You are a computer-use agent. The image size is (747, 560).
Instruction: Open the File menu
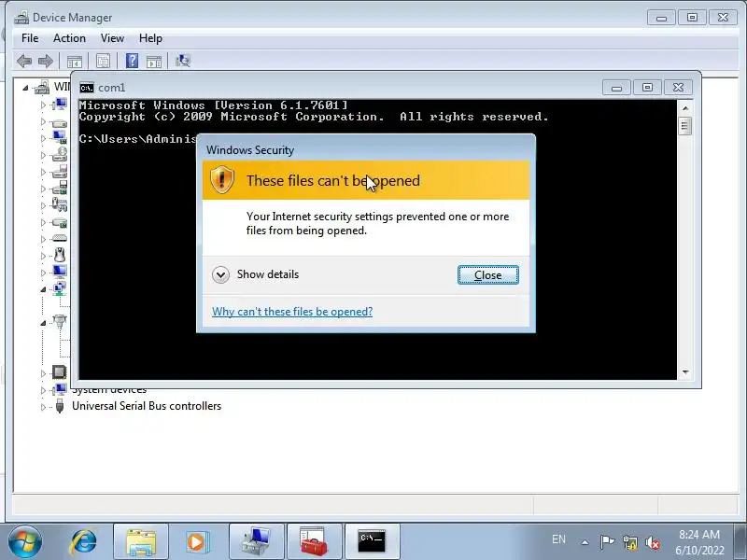point(30,38)
